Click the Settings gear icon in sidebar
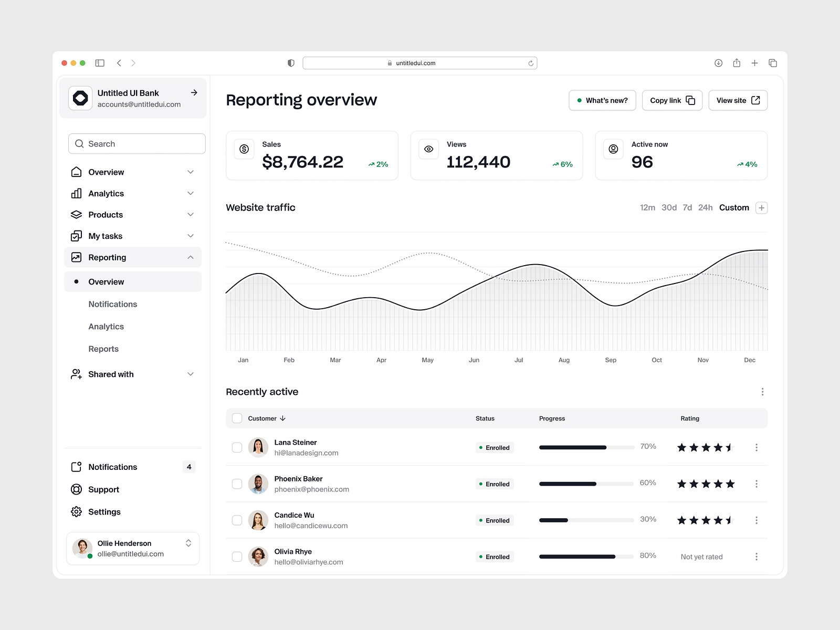The image size is (840, 630). coord(76,511)
